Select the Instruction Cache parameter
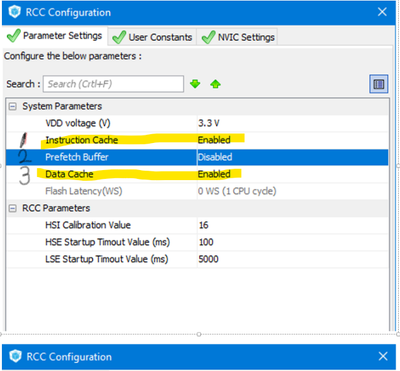 197,140
